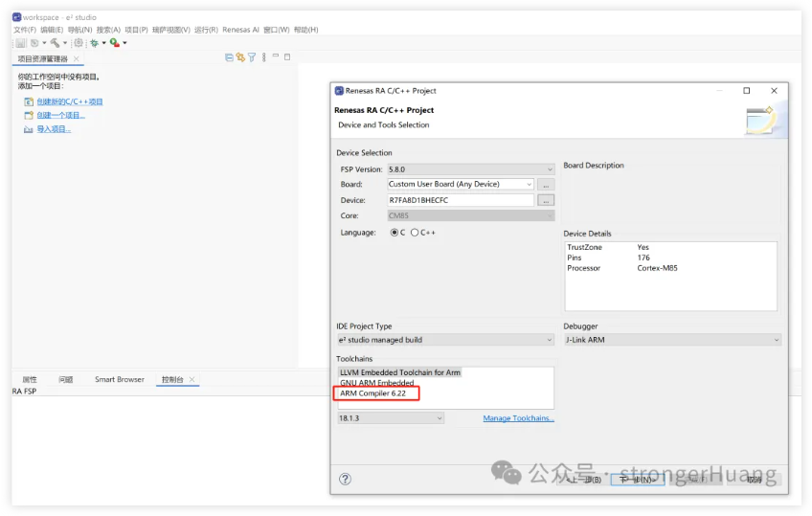The height and width of the screenshot is (516, 812).
Task: Select GNU ARM Embedded toolchain
Action: point(377,383)
